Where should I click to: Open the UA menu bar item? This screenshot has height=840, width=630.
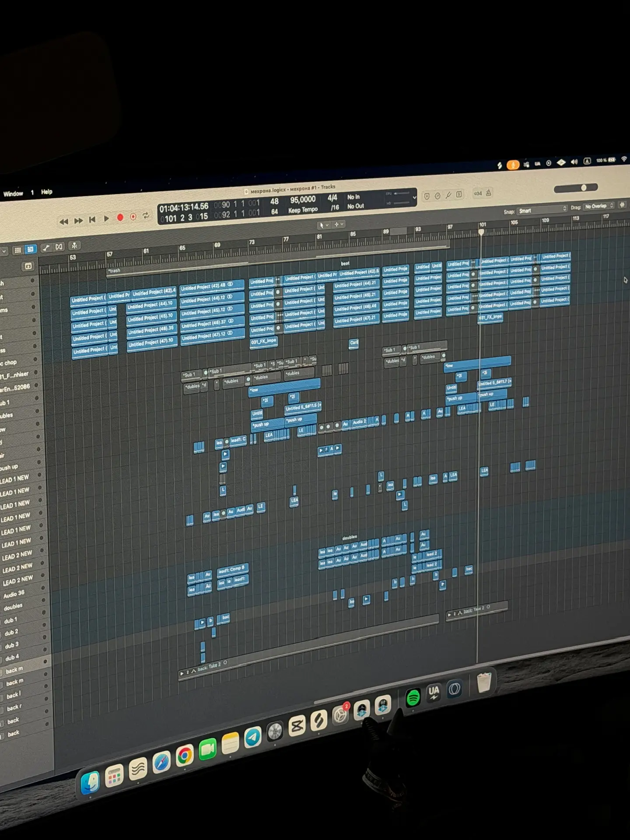click(x=537, y=164)
